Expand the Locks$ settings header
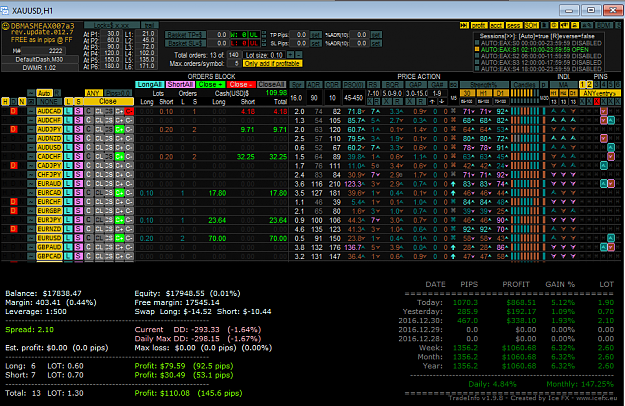The width and height of the screenshot is (625, 406). pyautogui.click(x=111, y=25)
